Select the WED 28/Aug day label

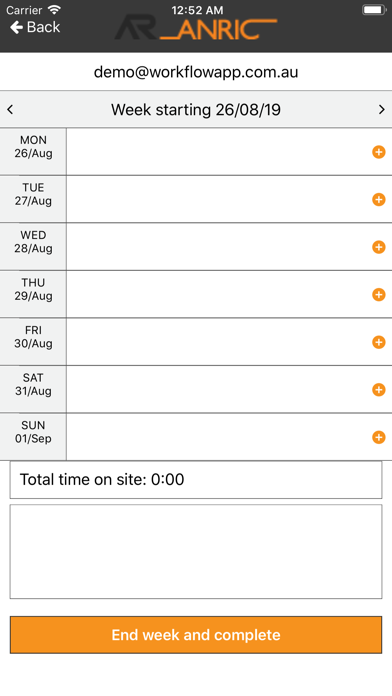(33, 242)
